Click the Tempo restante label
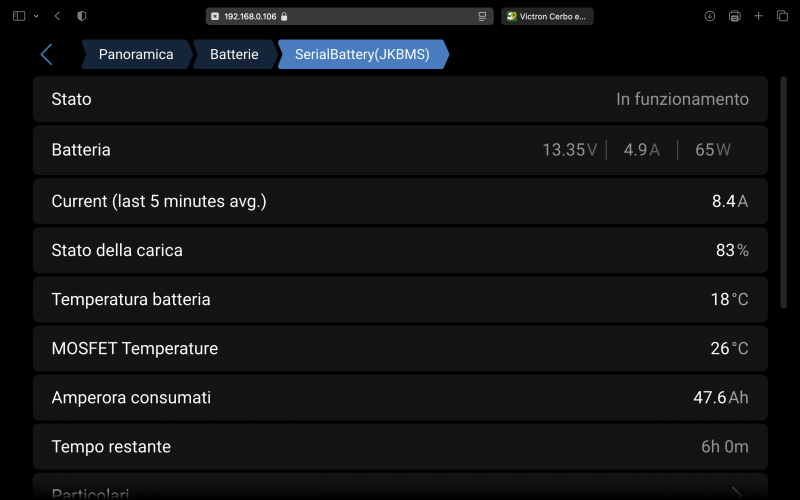 pyautogui.click(x=111, y=447)
